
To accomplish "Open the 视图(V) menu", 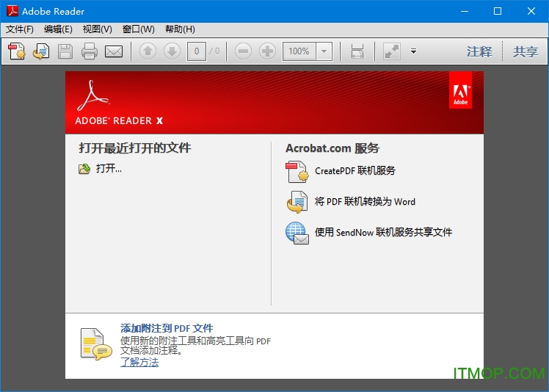I will pyautogui.click(x=98, y=29).
